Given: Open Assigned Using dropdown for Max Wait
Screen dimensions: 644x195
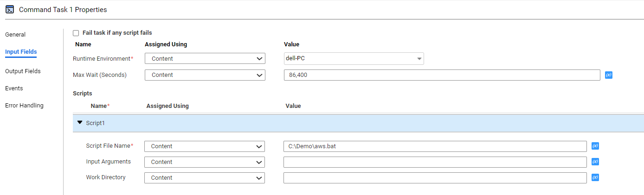Looking at the screenshot, I should tap(205, 75).
